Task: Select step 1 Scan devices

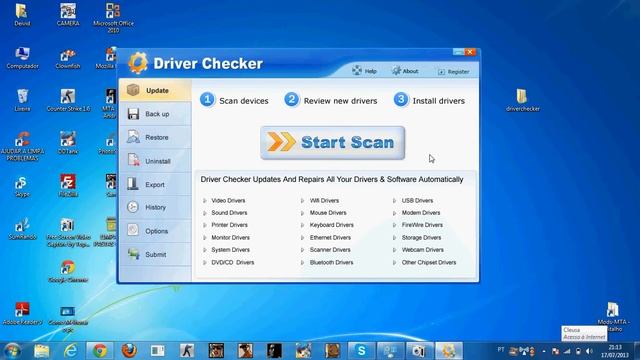Action: click(234, 100)
